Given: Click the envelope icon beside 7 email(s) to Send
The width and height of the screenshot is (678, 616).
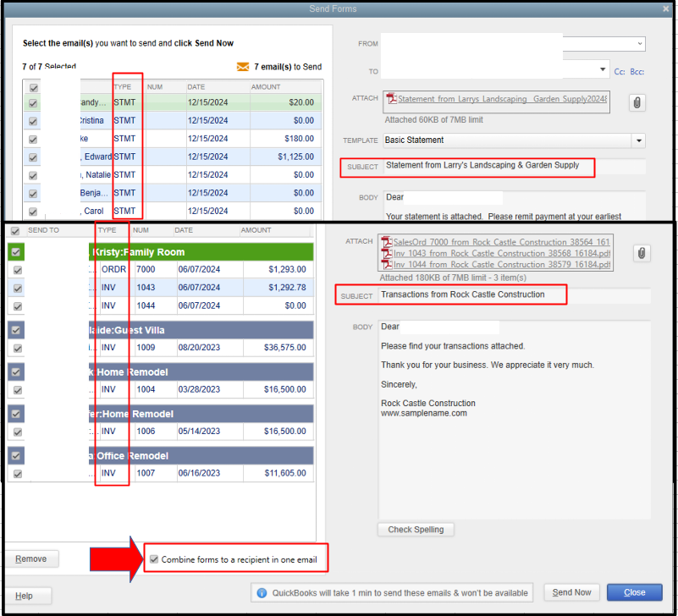Looking at the screenshot, I should [x=243, y=67].
